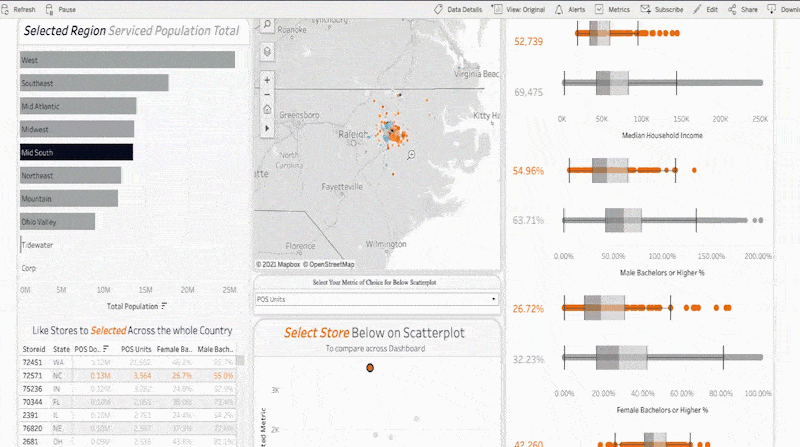Select store row 72451
Screen dimensions: 800x447
click(x=129, y=362)
